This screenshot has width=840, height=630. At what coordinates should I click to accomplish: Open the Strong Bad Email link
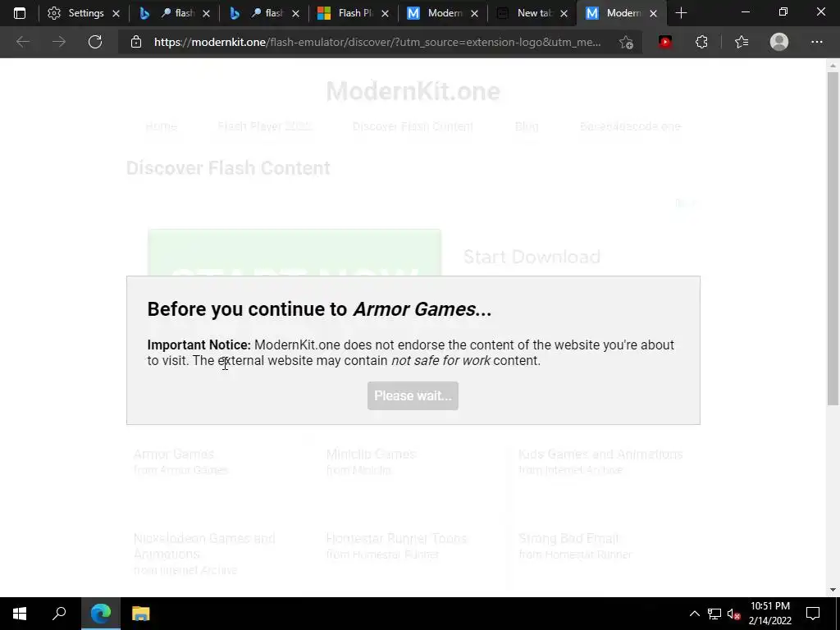click(x=568, y=538)
